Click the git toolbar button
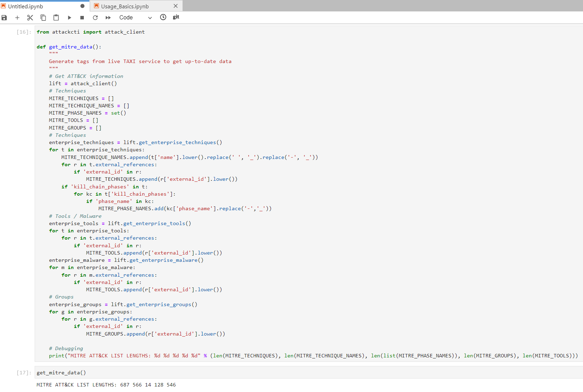The height and width of the screenshot is (392, 583). pyautogui.click(x=176, y=17)
